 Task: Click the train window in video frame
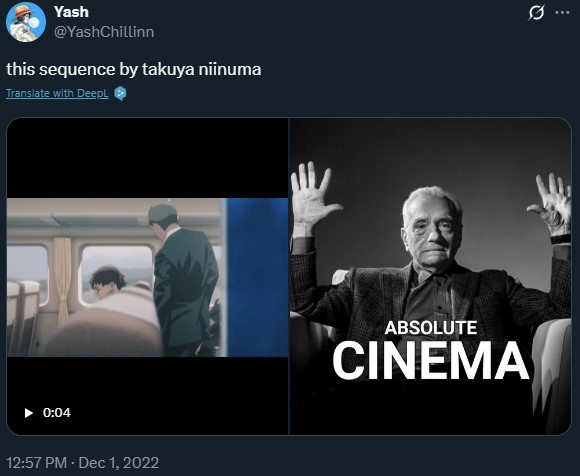(x=117, y=274)
